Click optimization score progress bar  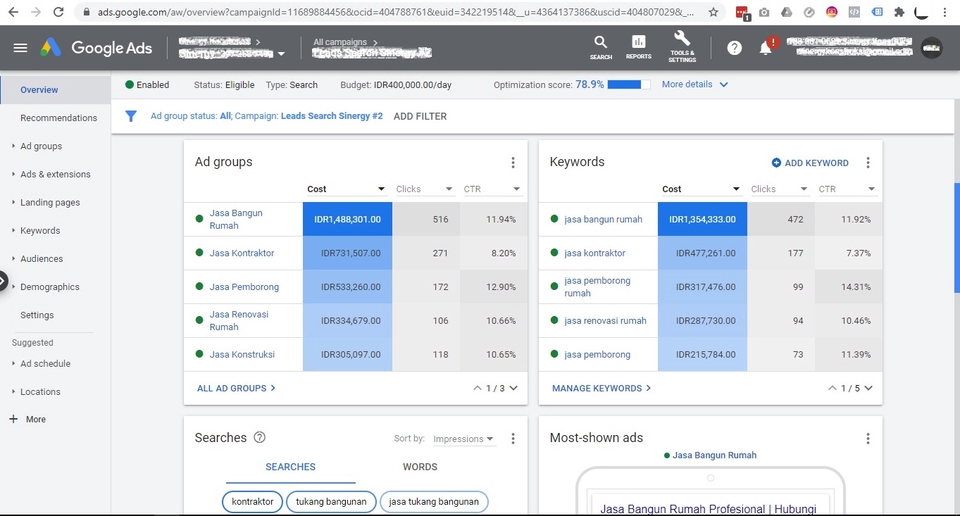click(628, 84)
